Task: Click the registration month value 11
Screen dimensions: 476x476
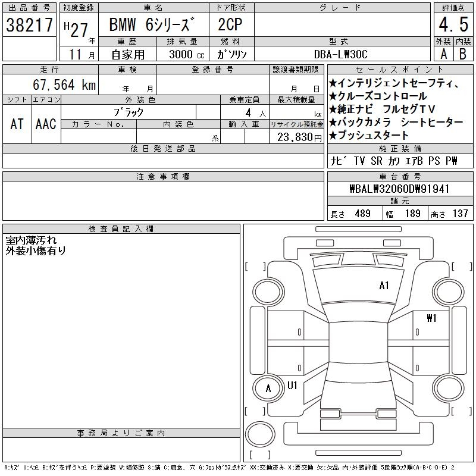Action: (x=75, y=54)
